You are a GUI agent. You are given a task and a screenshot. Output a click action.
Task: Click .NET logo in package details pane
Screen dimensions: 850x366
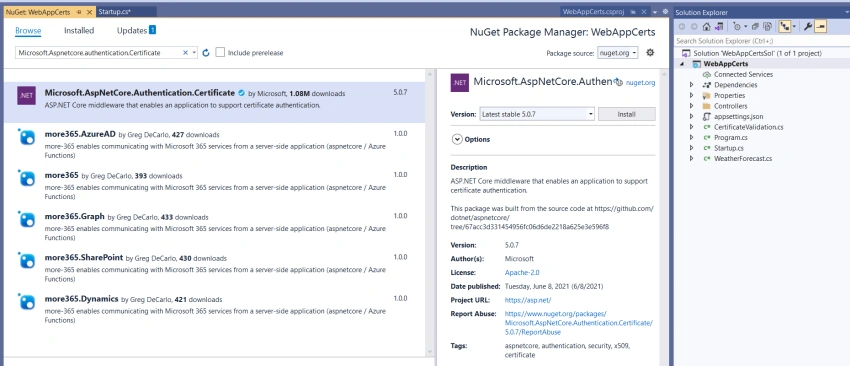(x=460, y=82)
